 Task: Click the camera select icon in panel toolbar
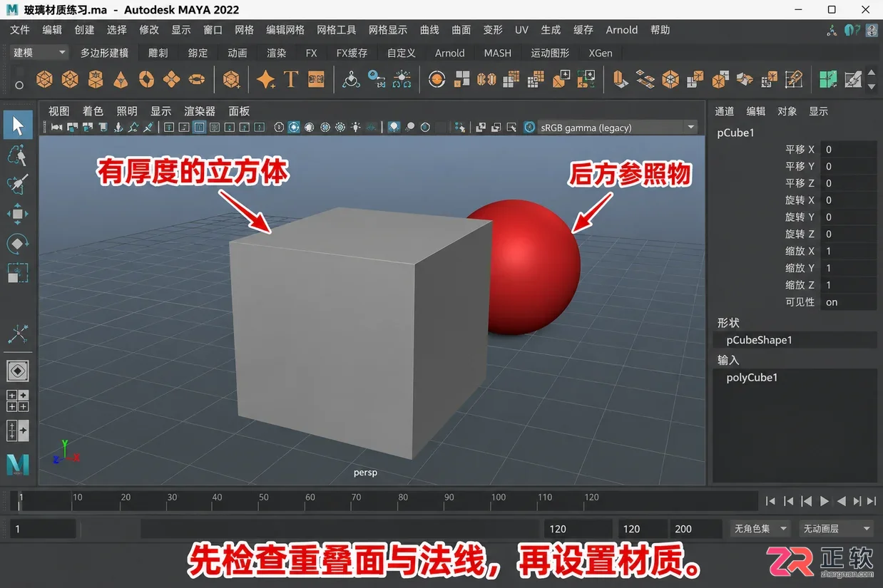pyautogui.click(x=57, y=128)
